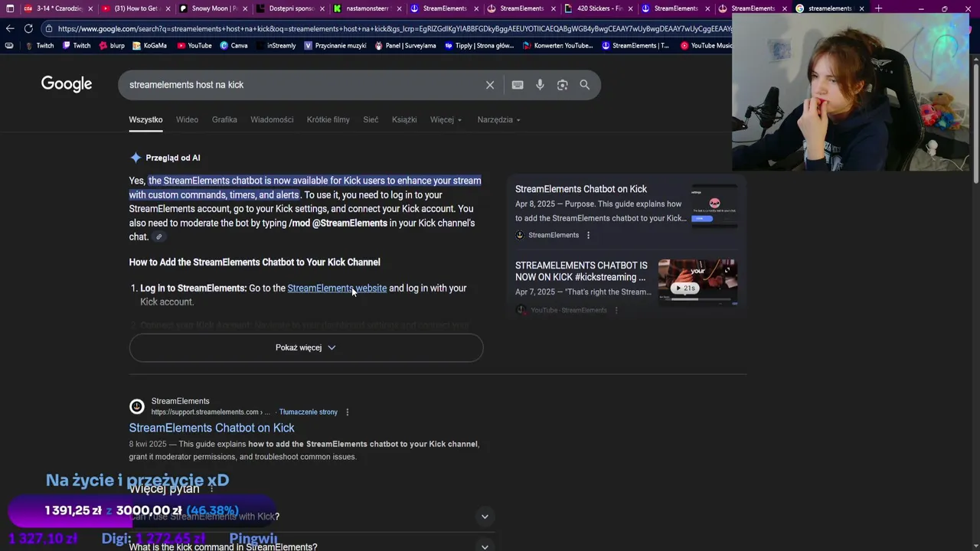
Task: Open three-dot menu beside StreamElements source card
Action: 588,235
